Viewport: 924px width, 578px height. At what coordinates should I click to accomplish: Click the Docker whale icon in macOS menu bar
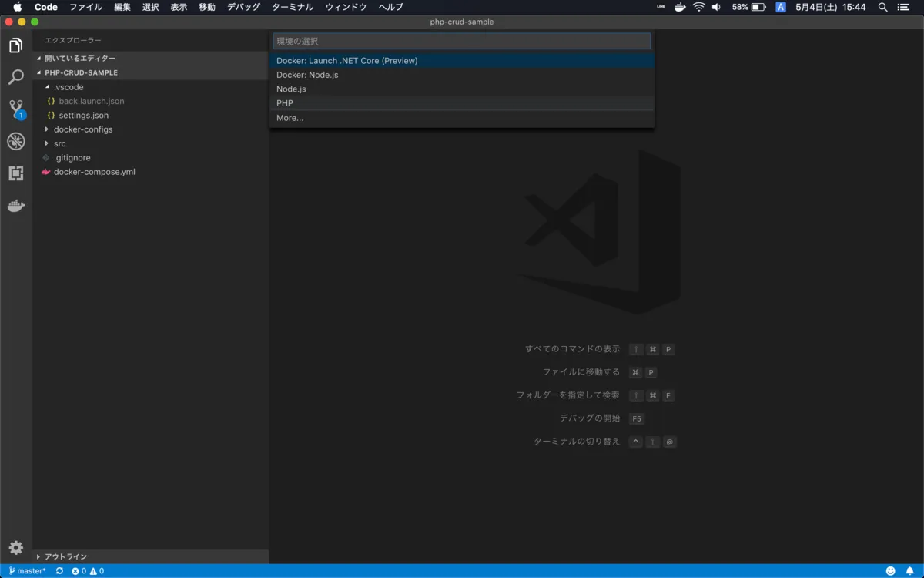coord(680,7)
